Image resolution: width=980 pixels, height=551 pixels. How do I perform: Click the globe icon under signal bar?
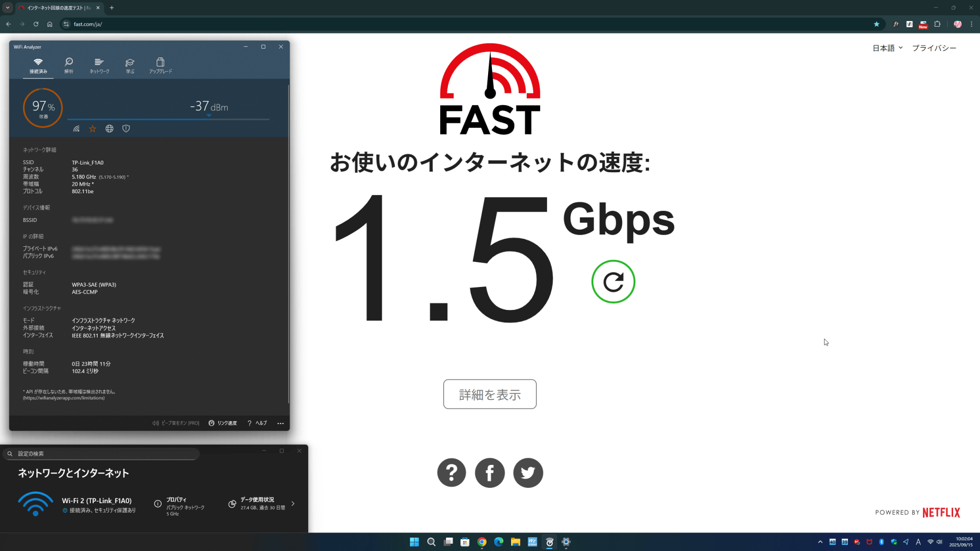tap(110, 129)
